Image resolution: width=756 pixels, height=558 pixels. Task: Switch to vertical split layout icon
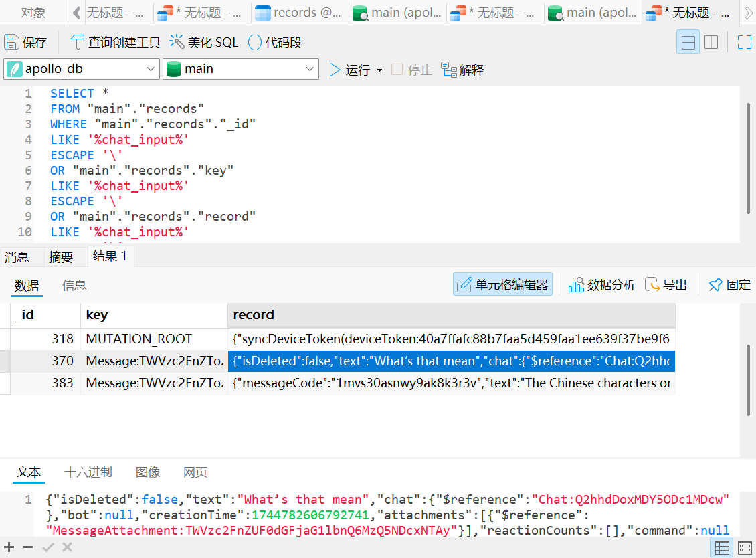pos(711,42)
